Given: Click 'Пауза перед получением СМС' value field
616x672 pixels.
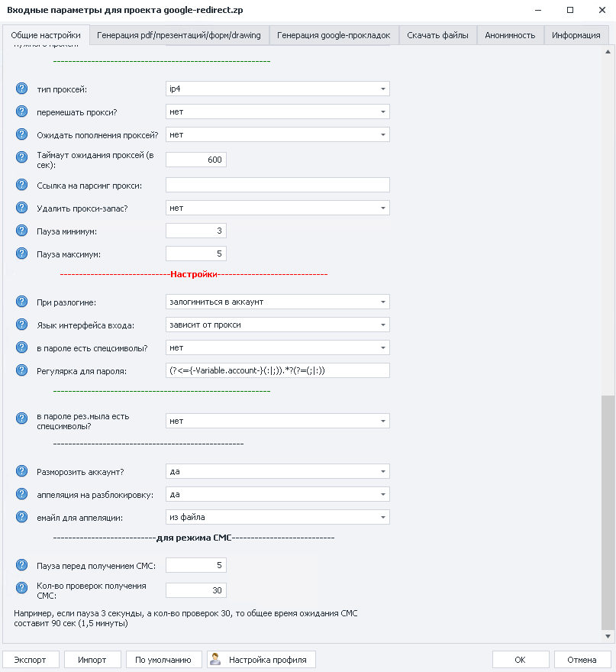Looking at the screenshot, I should click(x=195, y=565).
